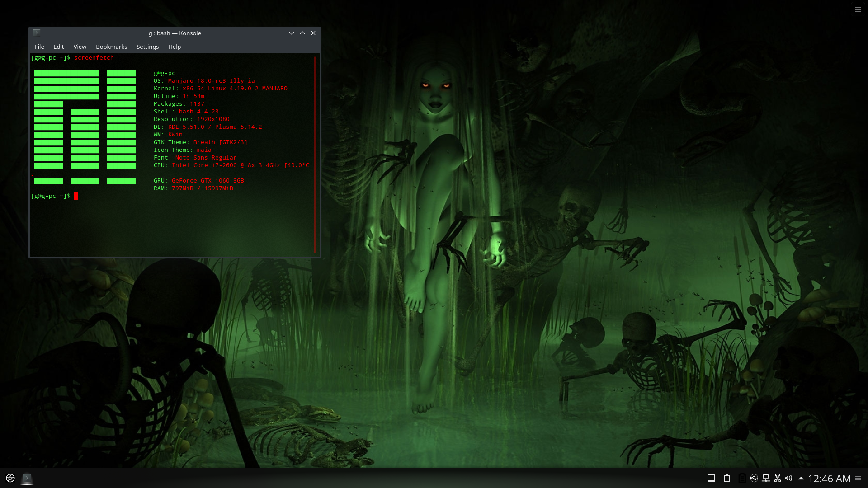Open the battery status tray icon
Image resolution: width=868 pixels, height=488 pixels.
[x=742, y=478]
